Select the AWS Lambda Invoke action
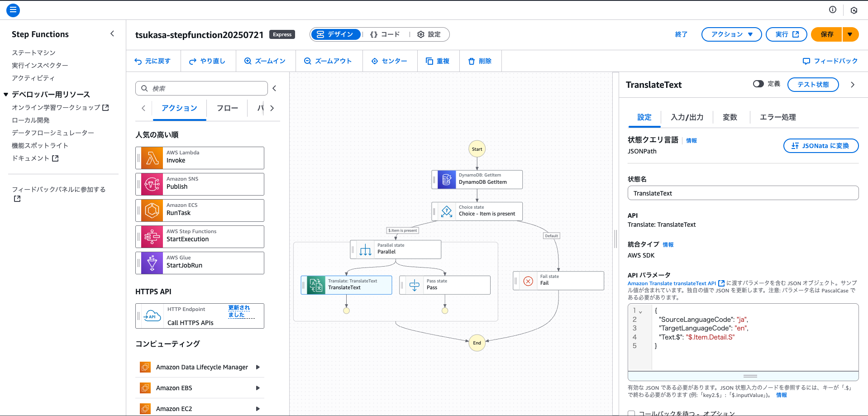 pyautogui.click(x=200, y=158)
